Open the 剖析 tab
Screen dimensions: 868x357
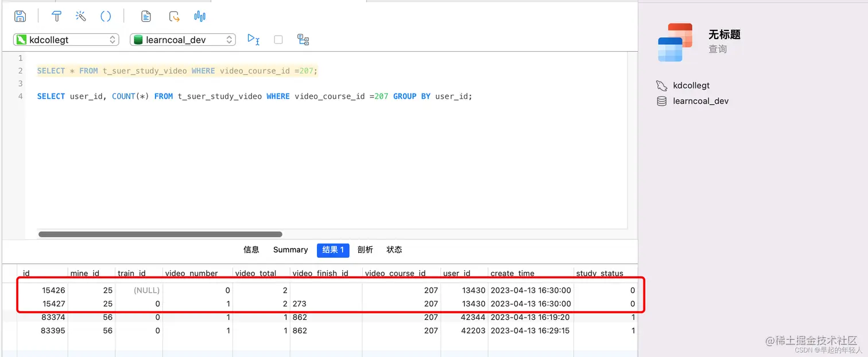(x=365, y=250)
